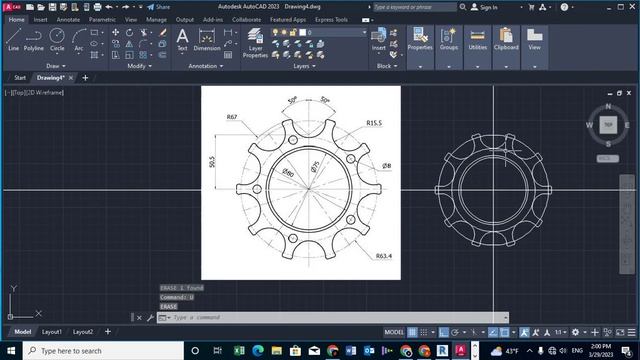Activate the Scale tool

tap(129, 55)
